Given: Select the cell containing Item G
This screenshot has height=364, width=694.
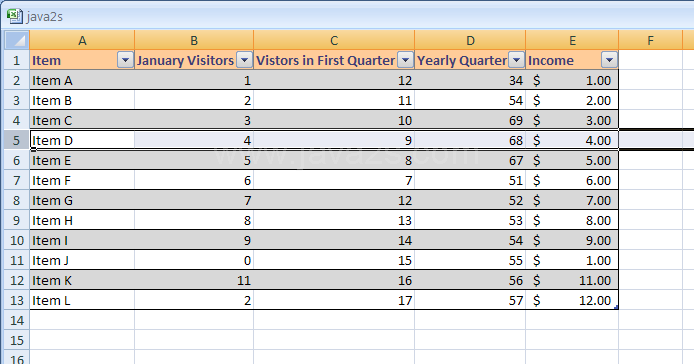Looking at the screenshot, I should (x=82, y=200).
